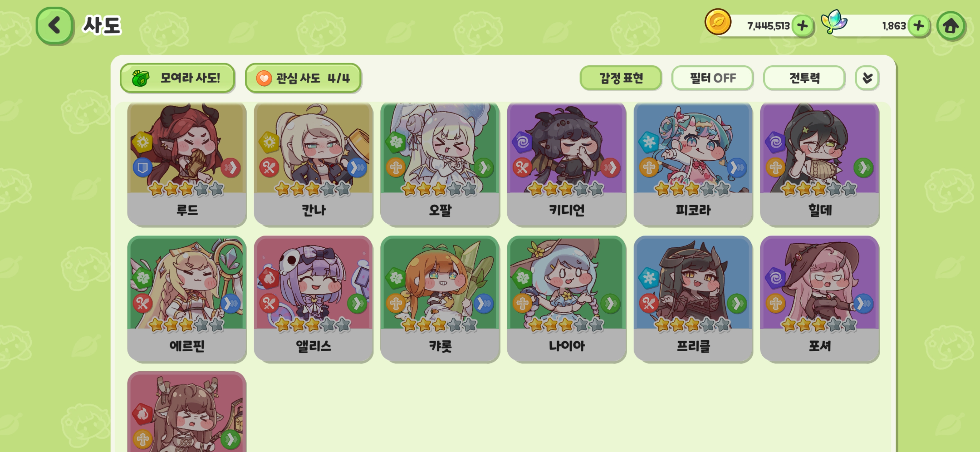980x452 pixels.
Task: Click the snowflake element icon on 피코라
Action: (x=649, y=142)
